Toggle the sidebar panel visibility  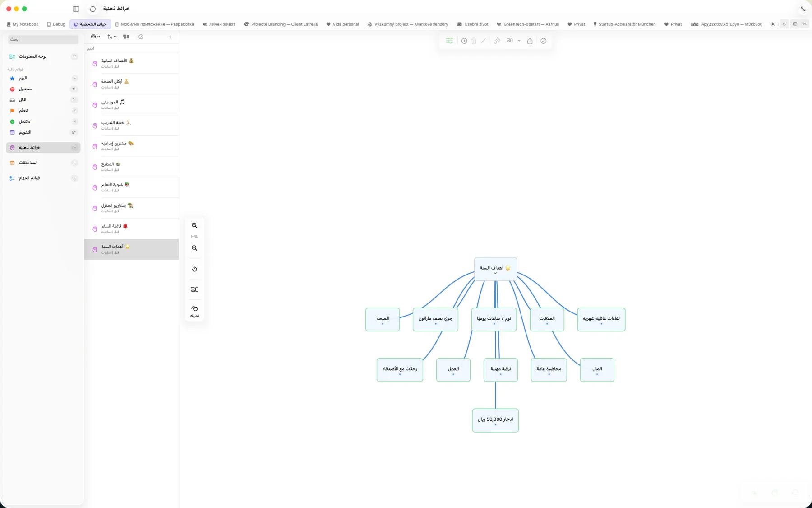tap(76, 9)
